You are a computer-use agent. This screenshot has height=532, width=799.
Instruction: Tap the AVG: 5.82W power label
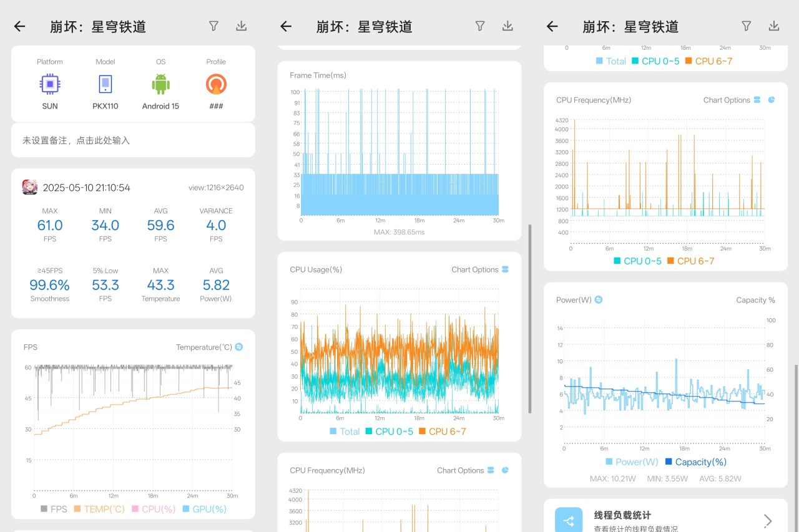pos(719,479)
